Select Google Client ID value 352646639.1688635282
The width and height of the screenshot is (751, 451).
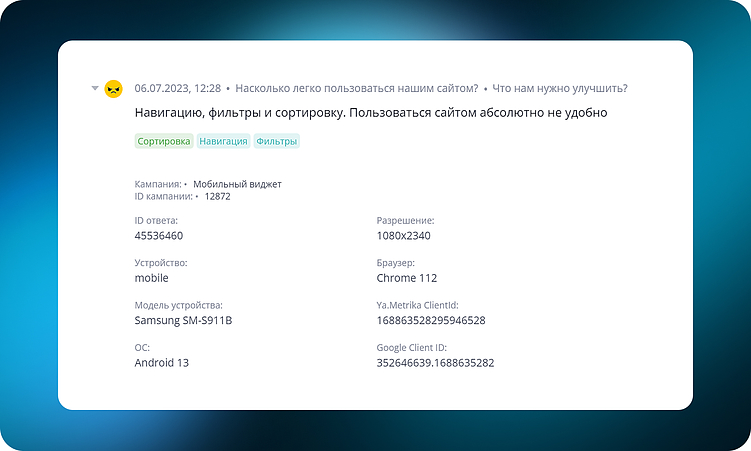coord(435,363)
